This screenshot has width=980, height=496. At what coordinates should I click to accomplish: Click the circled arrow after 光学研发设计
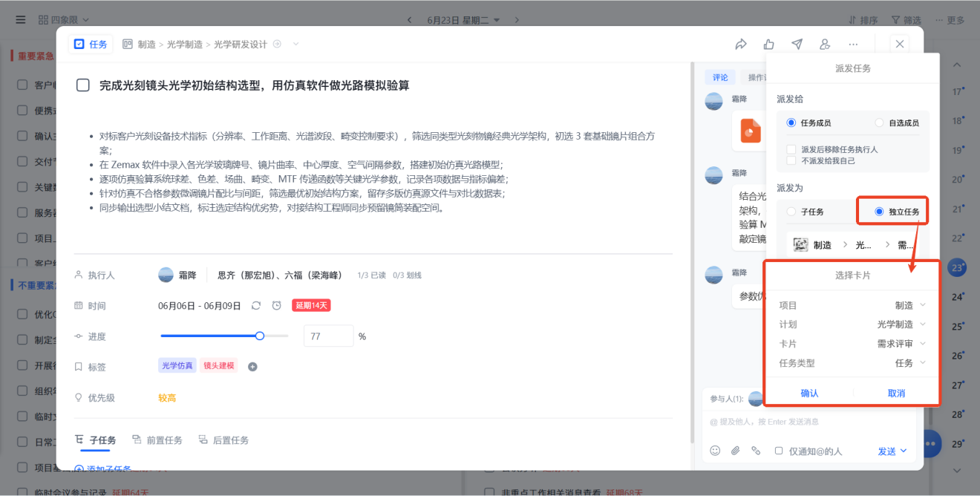click(x=277, y=44)
